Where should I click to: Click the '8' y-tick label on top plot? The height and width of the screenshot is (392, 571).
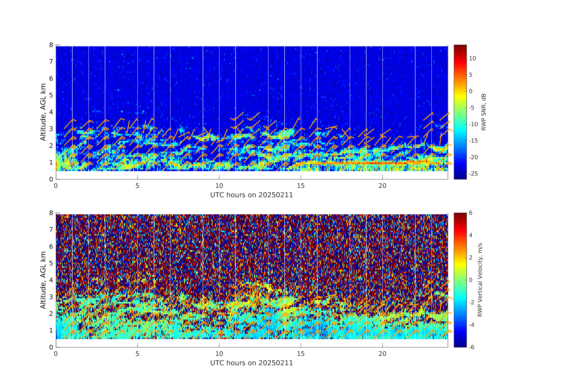pyautogui.click(x=51, y=45)
